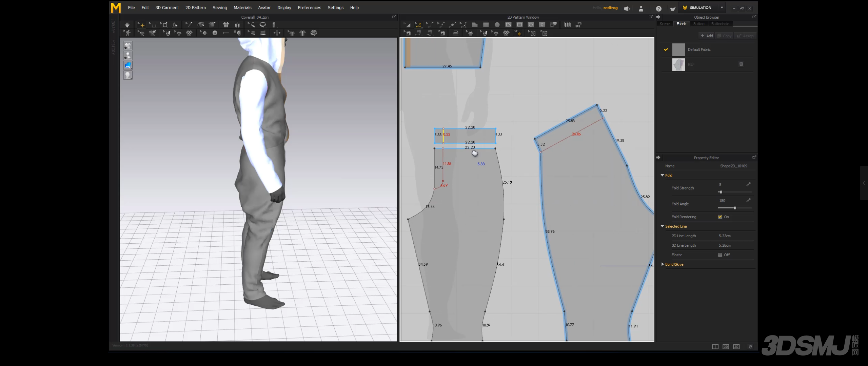Viewport: 868px width, 366px height.
Task: Select the Polygon pattern tool
Action: [475, 25]
